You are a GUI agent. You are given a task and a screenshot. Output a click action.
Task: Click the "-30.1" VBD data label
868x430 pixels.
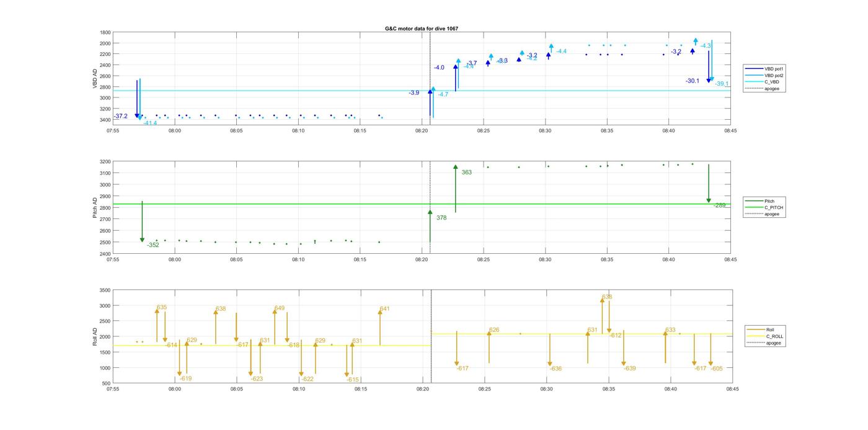click(693, 81)
